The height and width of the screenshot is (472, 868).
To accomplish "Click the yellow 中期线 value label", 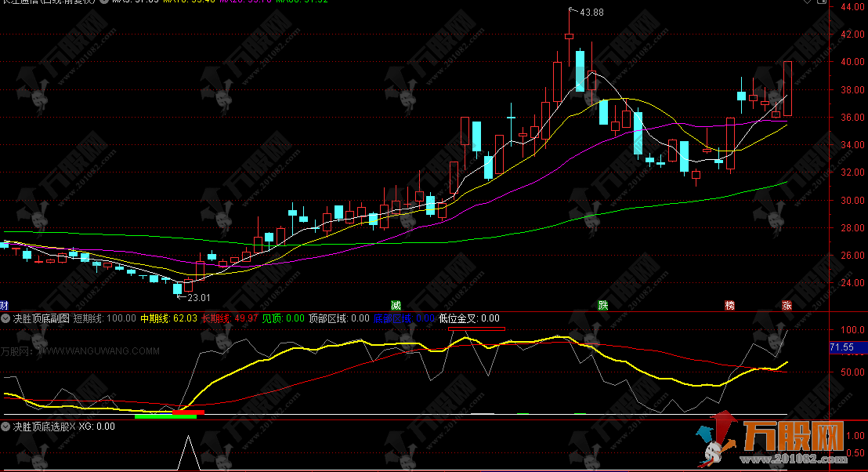I will coord(168,318).
